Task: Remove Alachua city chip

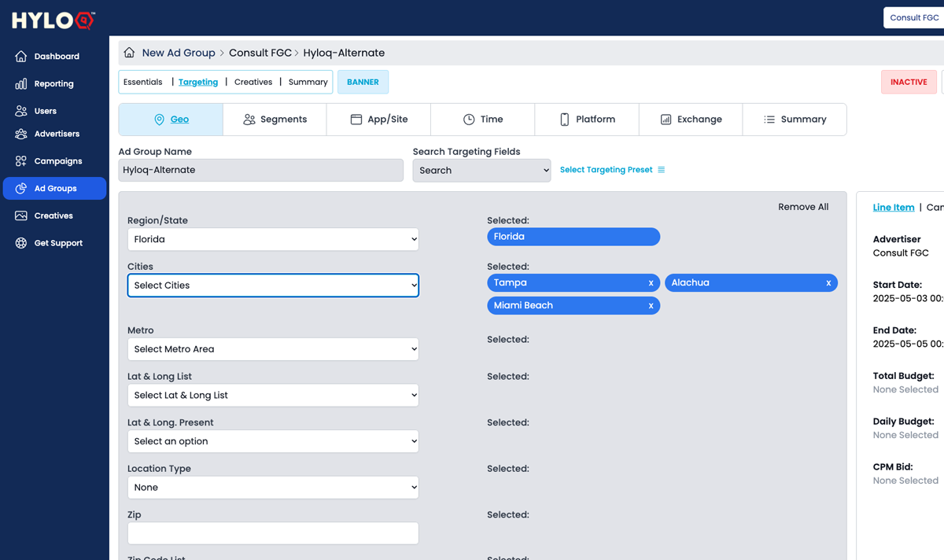Action: tap(828, 283)
